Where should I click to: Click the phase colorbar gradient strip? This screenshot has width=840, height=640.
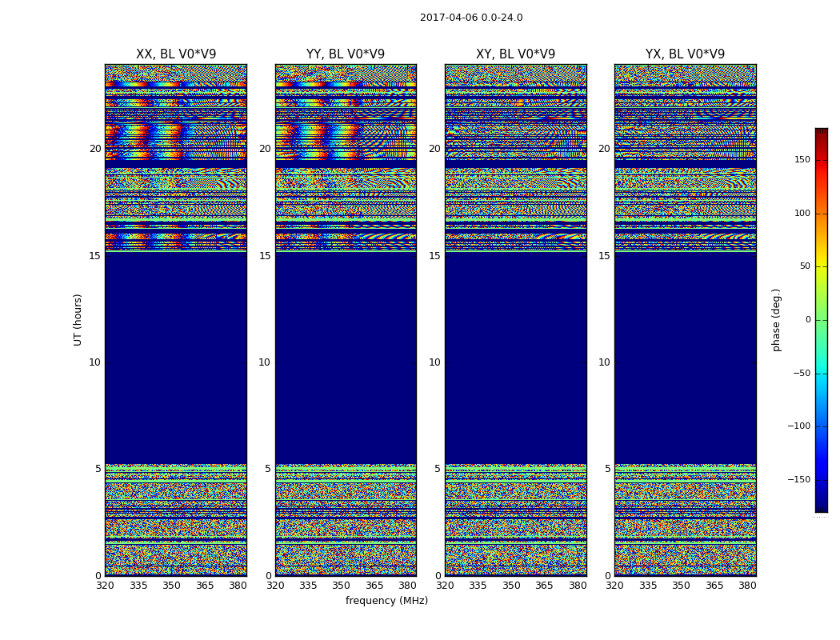(x=822, y=320)
